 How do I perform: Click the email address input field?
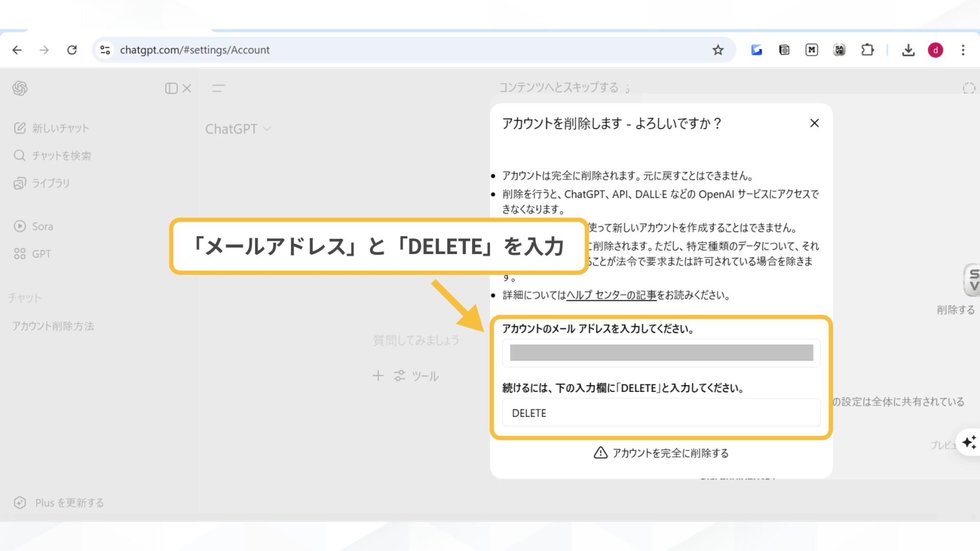coord(661,353)
